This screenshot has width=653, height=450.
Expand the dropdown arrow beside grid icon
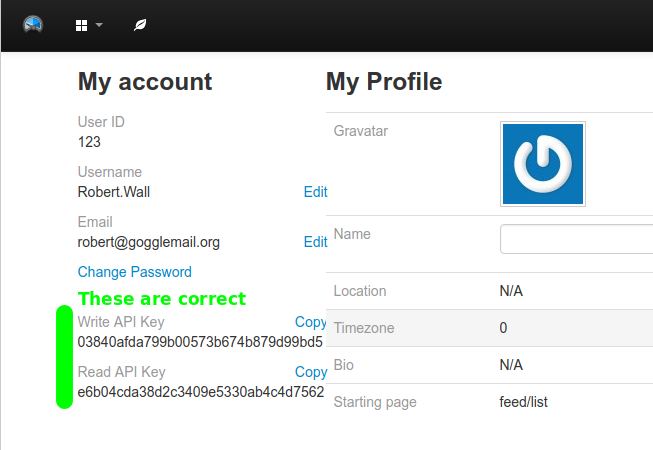pyautogui.click(x=99, y=25)
